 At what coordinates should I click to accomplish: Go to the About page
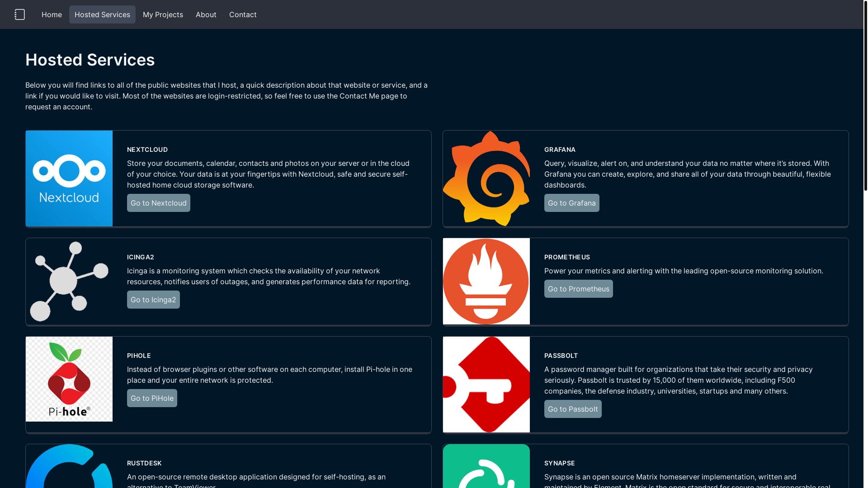(206, 14)
